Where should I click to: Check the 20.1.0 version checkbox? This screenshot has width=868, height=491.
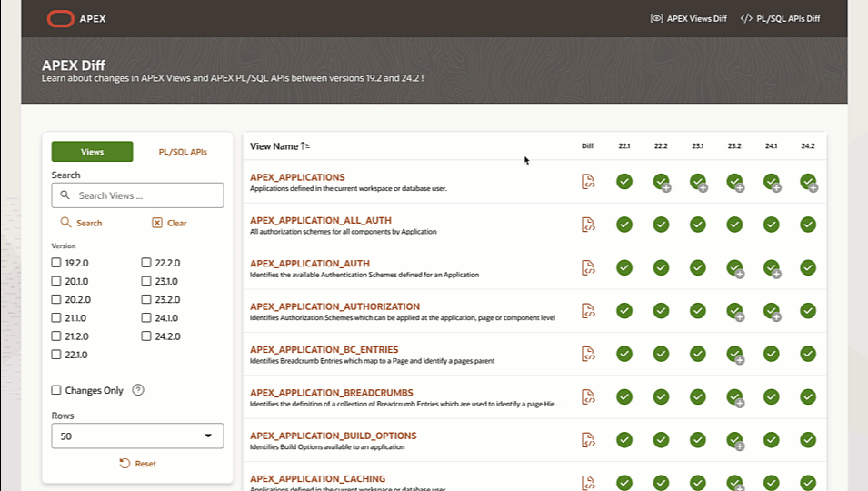[56, 281]
